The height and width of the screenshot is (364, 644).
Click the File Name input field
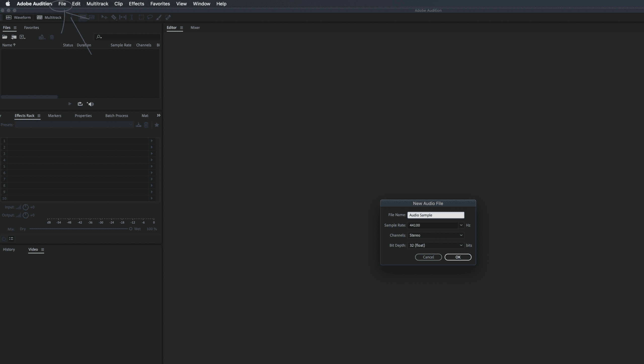point(435,215)
